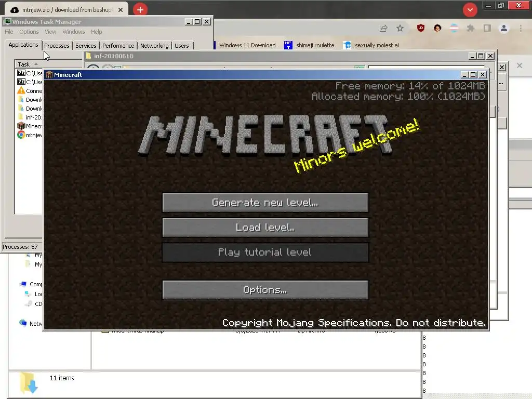
Task: Open red tab search dropdown button
Action: pos(470,10)
